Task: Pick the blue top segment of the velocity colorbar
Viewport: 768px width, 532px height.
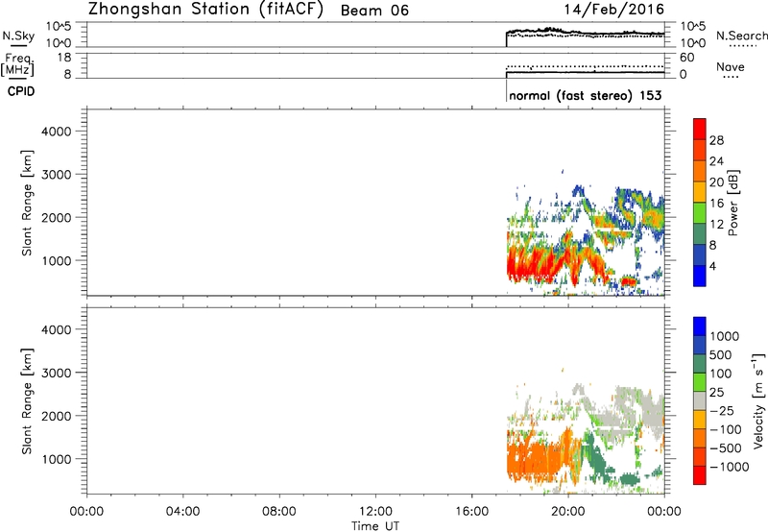Action: pyautogui.click(x=700, y=326)
